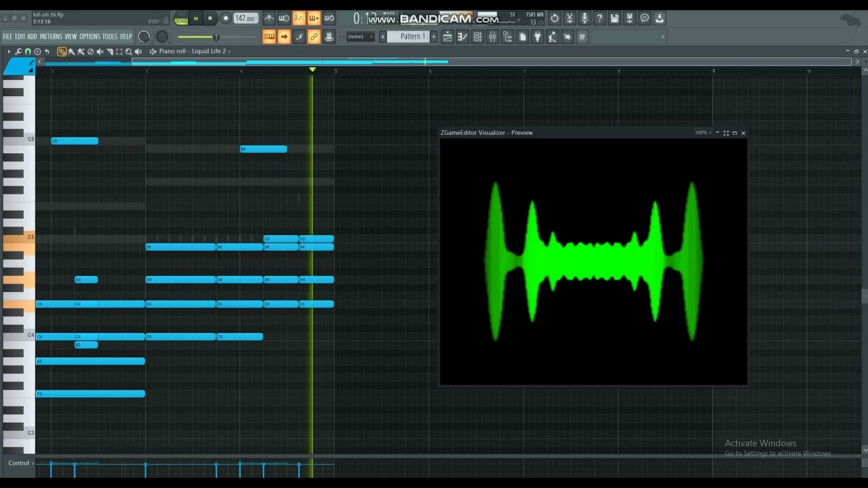This screenshot has width=868, height=488.
Task: Save the project with floppy icon
Action: [x=614, y=18]
